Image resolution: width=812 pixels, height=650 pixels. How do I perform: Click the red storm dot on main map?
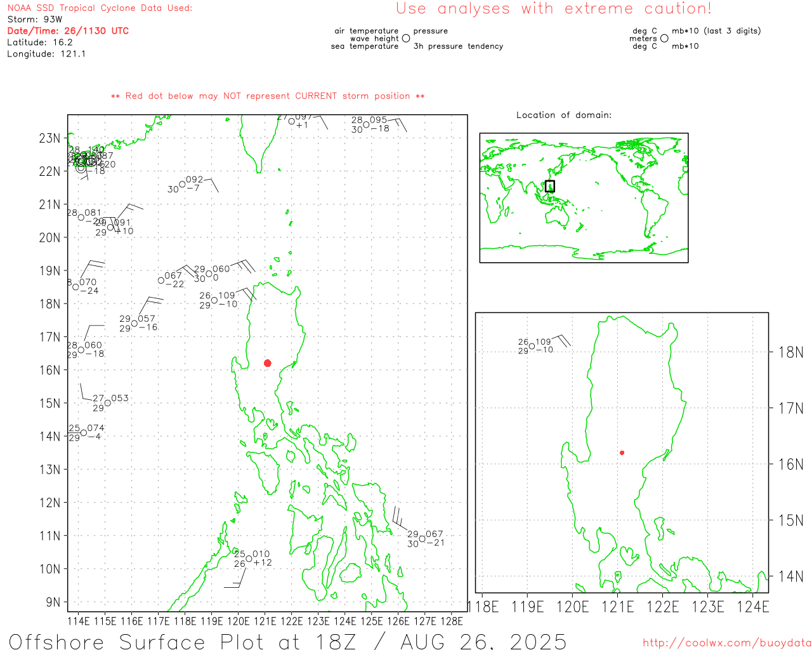(267, 363)
